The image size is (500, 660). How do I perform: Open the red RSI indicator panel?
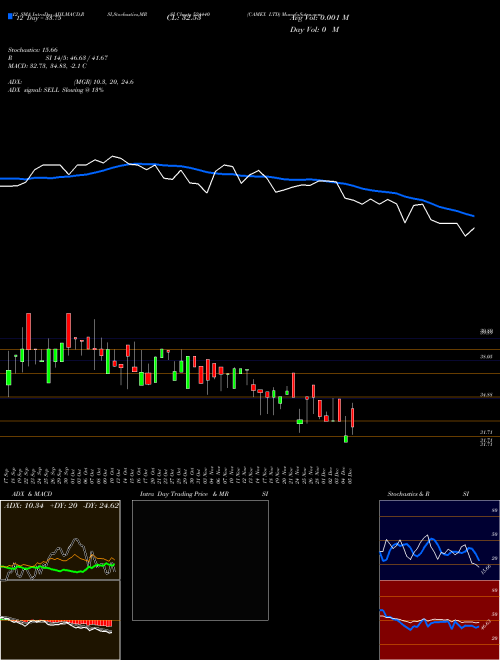(x=439, y=620)
